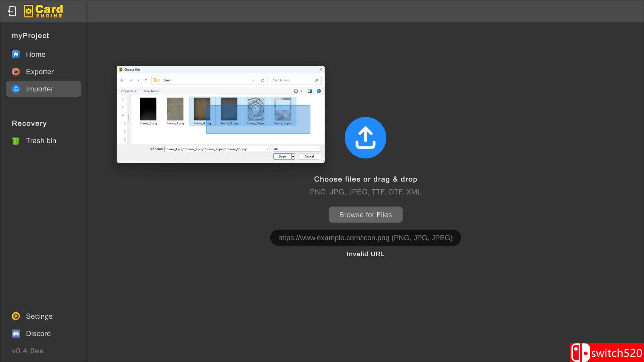Open the Exporter section

[40, 72]
